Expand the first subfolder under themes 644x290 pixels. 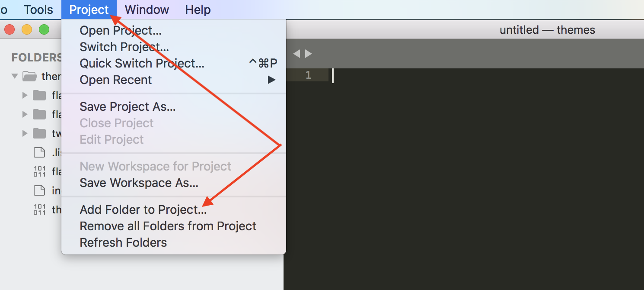coord(25,95)
